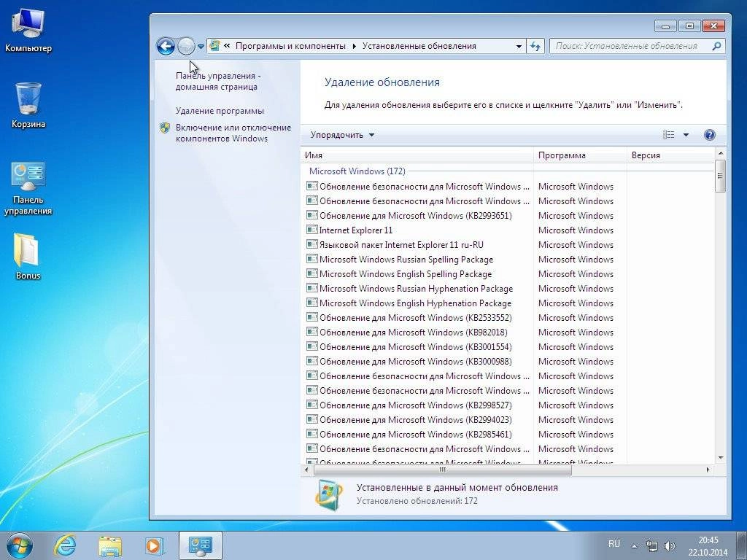Click the address bar Control Panel icon
Image resolution: width=747 pixels, height=560 pixels.
pos(215,46)
